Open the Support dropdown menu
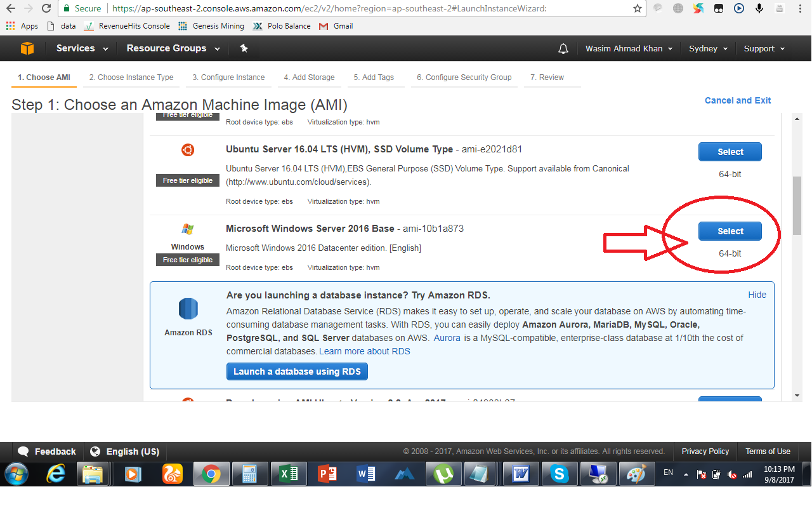This screenshot has height=508, width=812. point(764,48)
